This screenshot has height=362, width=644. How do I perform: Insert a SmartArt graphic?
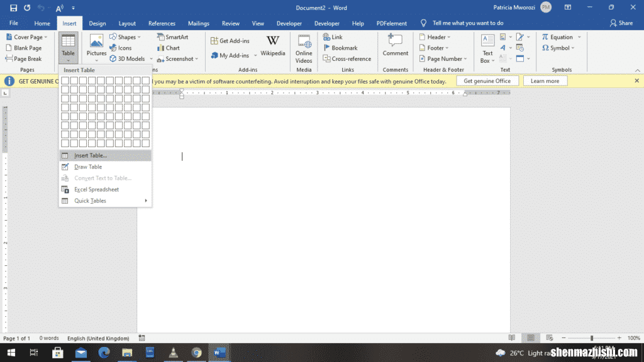point(172,37)
